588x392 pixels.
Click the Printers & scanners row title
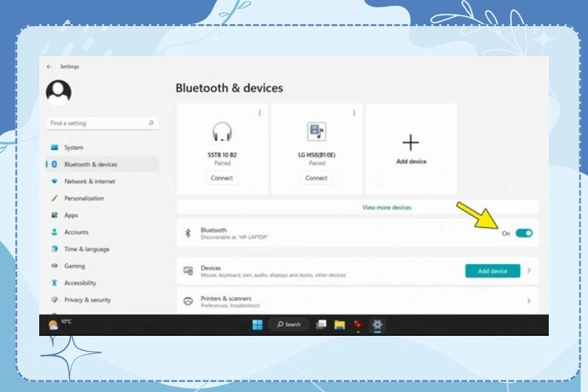point(226,298)
